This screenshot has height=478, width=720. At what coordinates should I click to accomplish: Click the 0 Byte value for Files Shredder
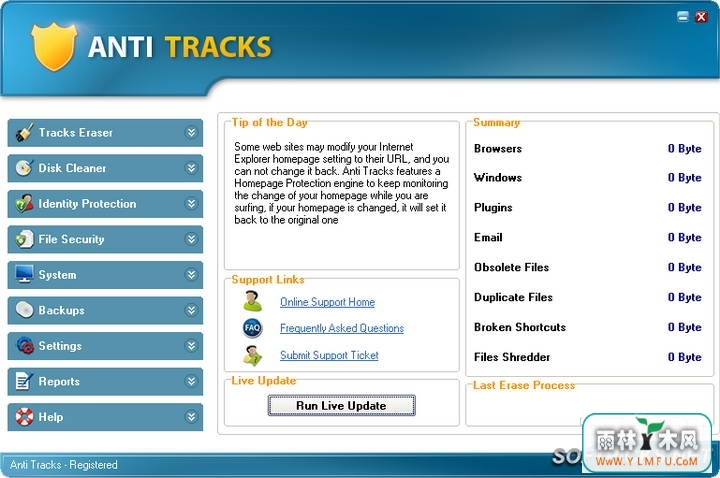coord(685,357)
